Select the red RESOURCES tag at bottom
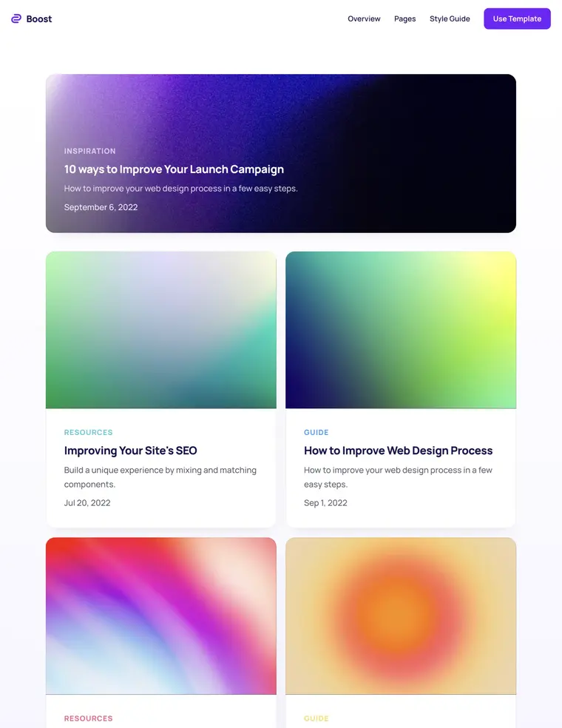The image size is (562, 728). click(x=88, y=718)
